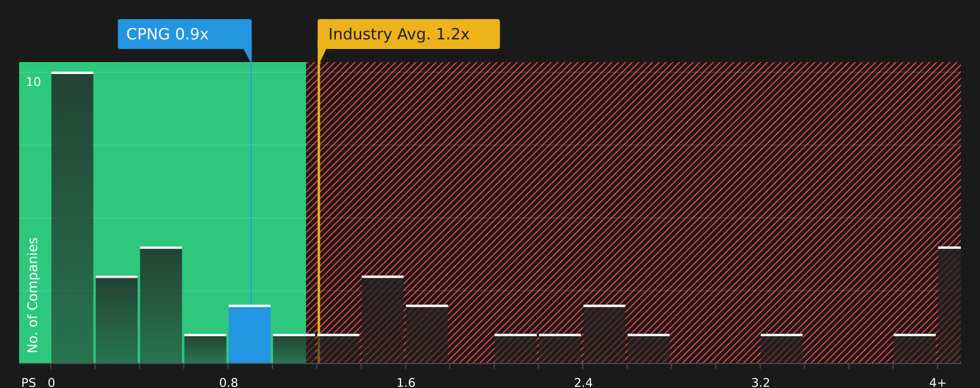
Task: Select the tallest histogram bar at PS 0
Action: point(72,217)
